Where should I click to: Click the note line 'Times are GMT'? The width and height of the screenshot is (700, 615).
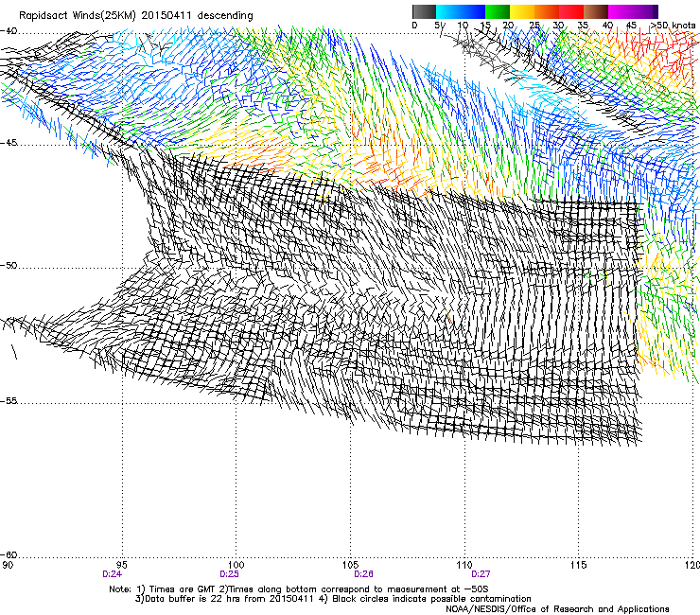(183, 589)
